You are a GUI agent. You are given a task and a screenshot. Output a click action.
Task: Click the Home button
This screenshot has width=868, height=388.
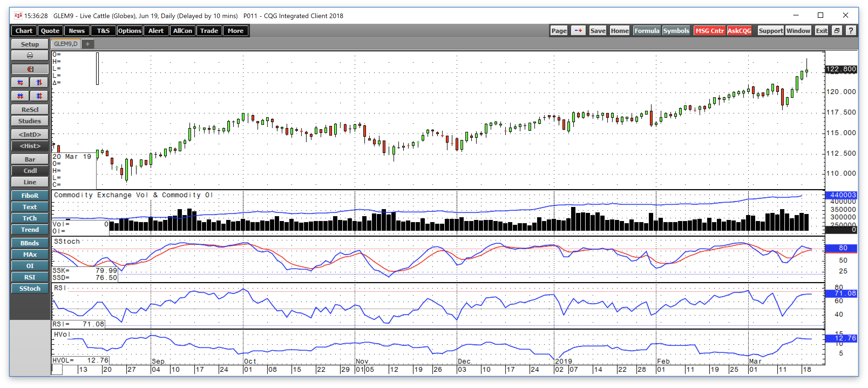(620, 31)
